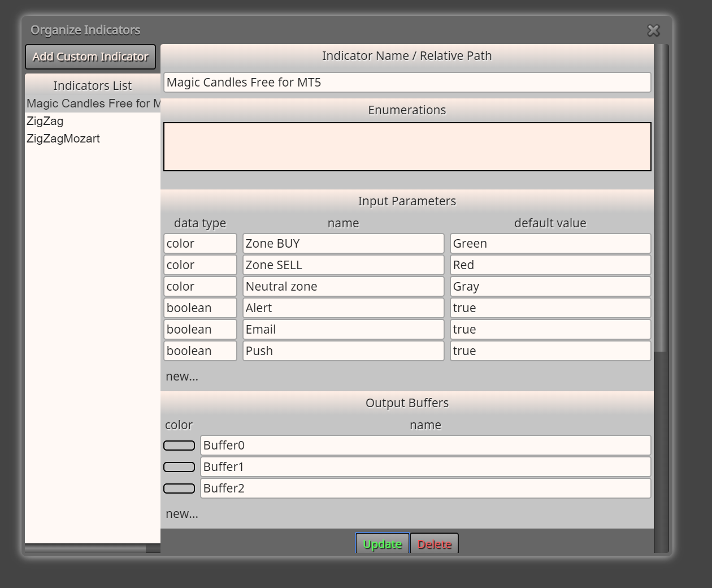712x588 pixels.
Task: Edit default value true for Push
Action: click(550, 351)
